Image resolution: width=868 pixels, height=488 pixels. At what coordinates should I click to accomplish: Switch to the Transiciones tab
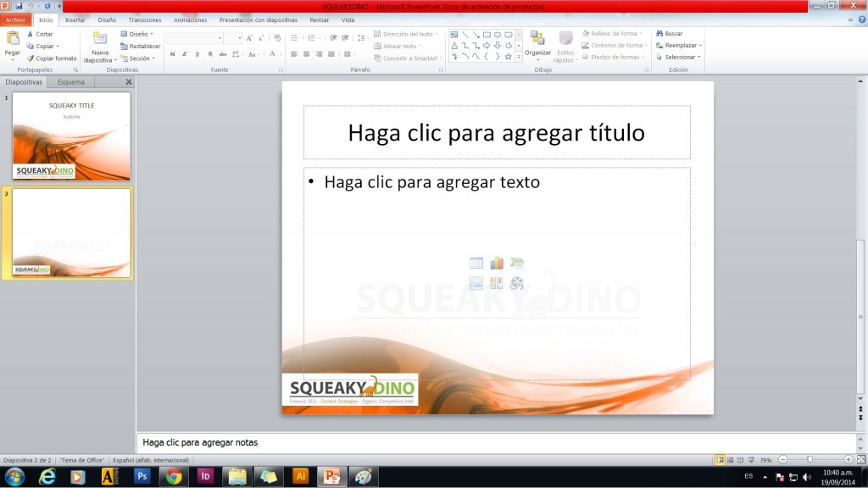tap(145, 20)
